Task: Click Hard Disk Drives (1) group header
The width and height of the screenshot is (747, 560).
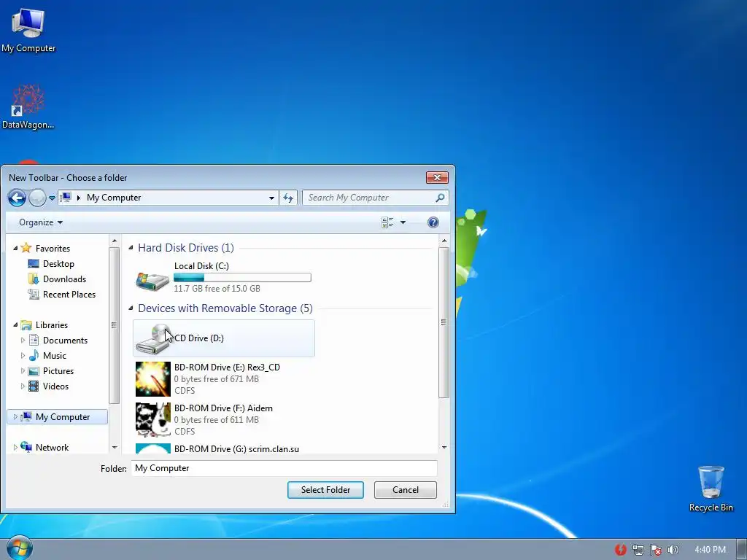Action: 186,248
